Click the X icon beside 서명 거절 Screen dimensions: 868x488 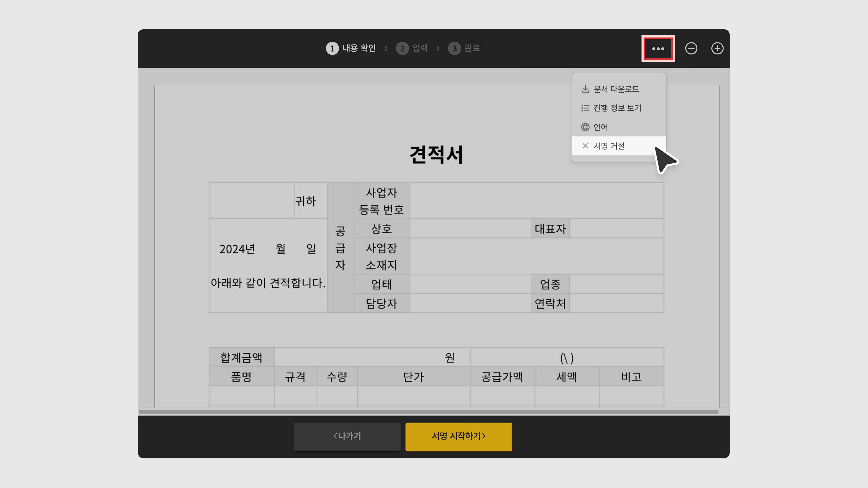(585, 146)
